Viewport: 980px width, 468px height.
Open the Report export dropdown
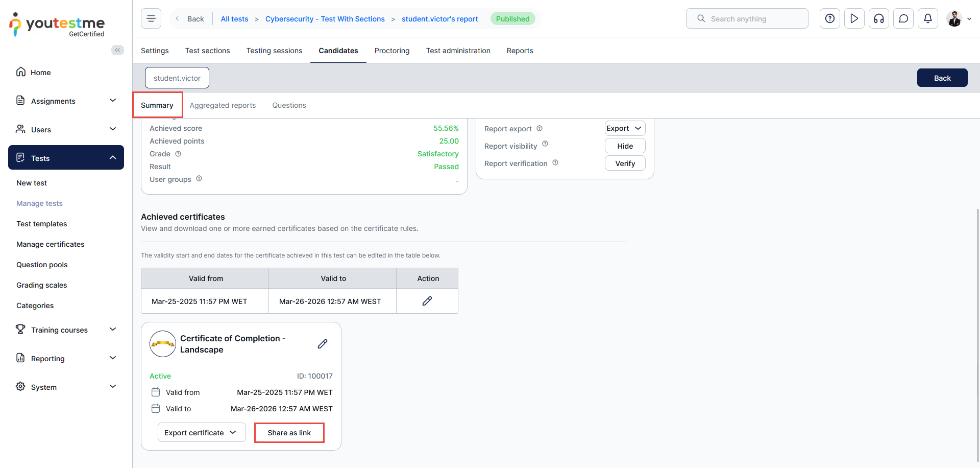point(625,128)
